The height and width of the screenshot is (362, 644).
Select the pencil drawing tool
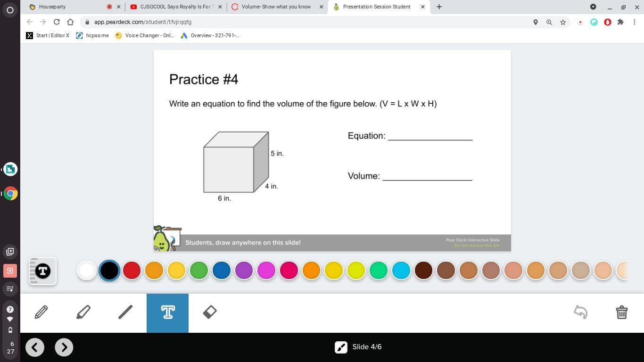coord(41,312)
